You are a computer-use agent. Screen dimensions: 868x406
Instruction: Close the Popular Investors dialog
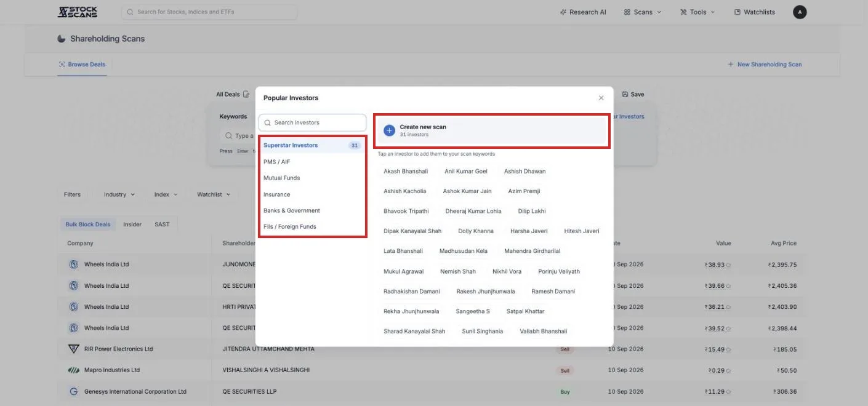[x=601, y=98]
